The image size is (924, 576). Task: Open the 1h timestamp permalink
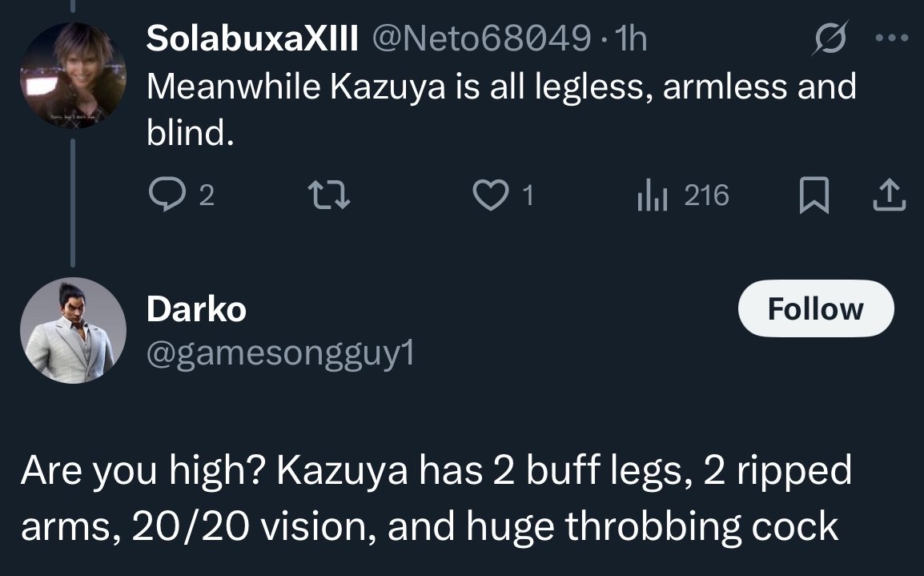[x=630, y=39]
